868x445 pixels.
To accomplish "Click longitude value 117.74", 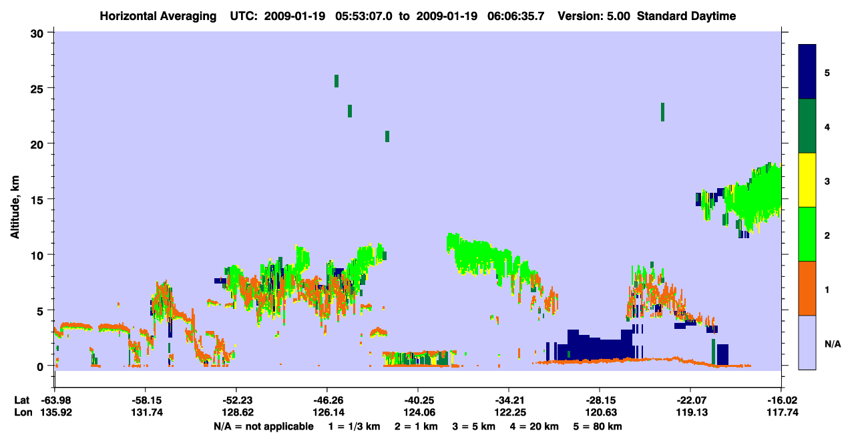I will point(781,413).
